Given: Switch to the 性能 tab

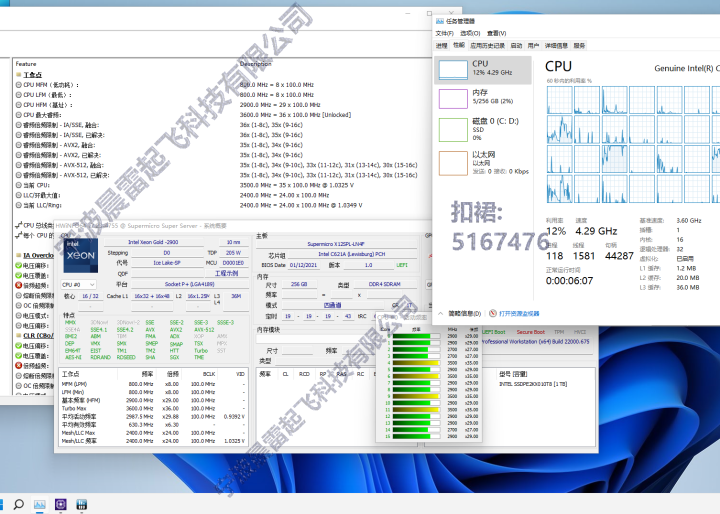Looking at the screenshot, I should (x=459, y=45).
